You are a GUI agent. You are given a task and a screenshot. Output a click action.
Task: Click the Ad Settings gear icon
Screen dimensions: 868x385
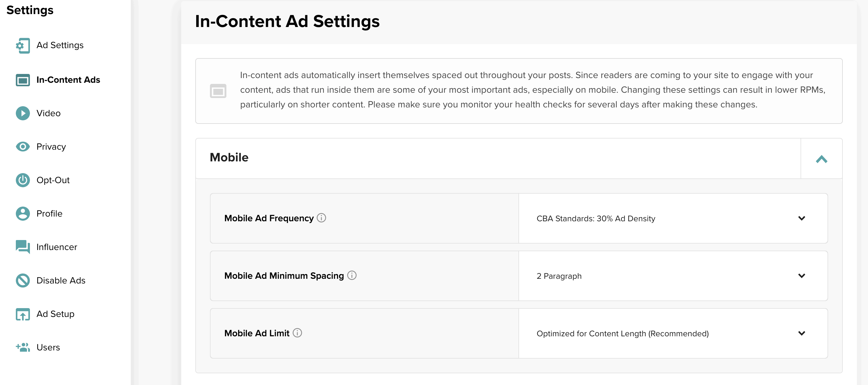click(22, 45)
